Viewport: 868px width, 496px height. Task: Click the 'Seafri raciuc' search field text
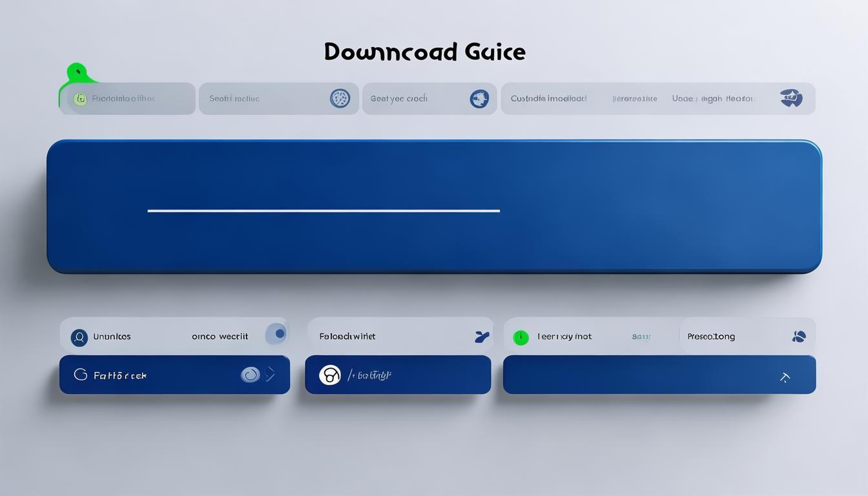pyautogui.click(x=234, y=99)
